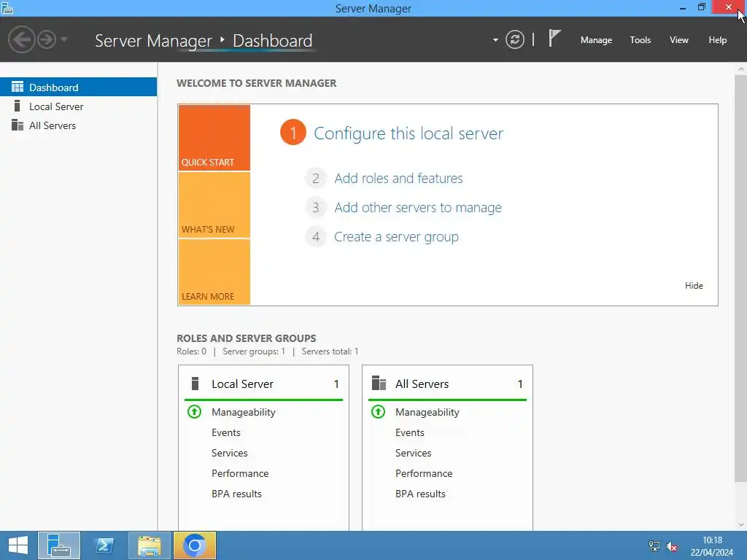Open the Quick Start tile
The width and height of the screenshot is (747, 560).
[214, 138]
